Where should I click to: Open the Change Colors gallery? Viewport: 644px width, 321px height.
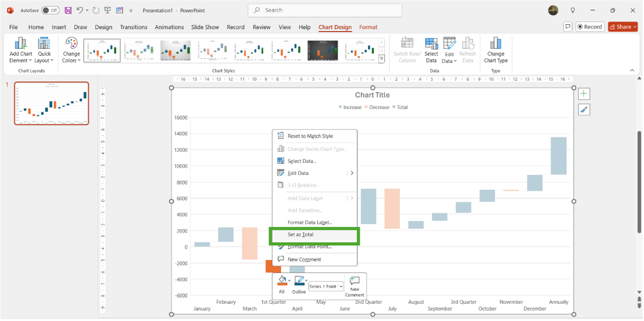coord(71,50)
